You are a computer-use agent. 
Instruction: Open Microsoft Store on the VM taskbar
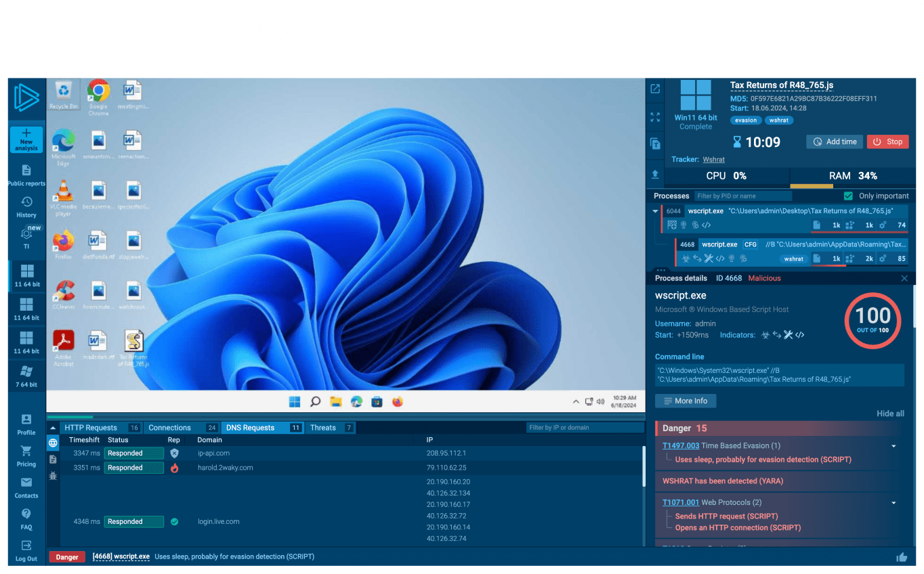tap(377, 401)
